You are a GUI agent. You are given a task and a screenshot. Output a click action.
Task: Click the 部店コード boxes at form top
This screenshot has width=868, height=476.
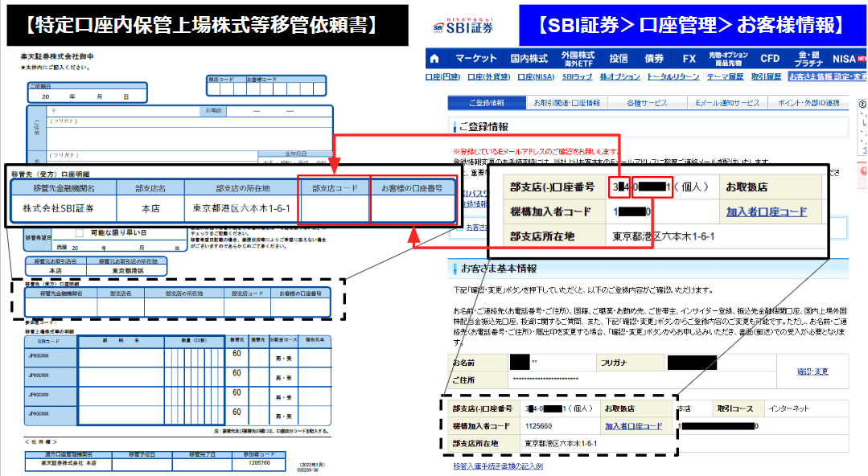pyautogui.click(x=226, y=88)
